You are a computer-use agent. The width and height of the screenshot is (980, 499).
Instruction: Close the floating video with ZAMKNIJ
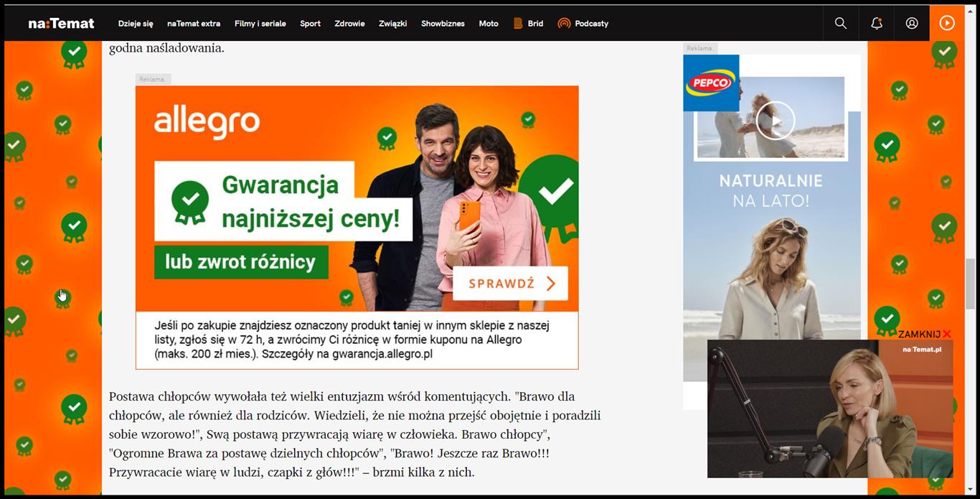tap(925, 334)
